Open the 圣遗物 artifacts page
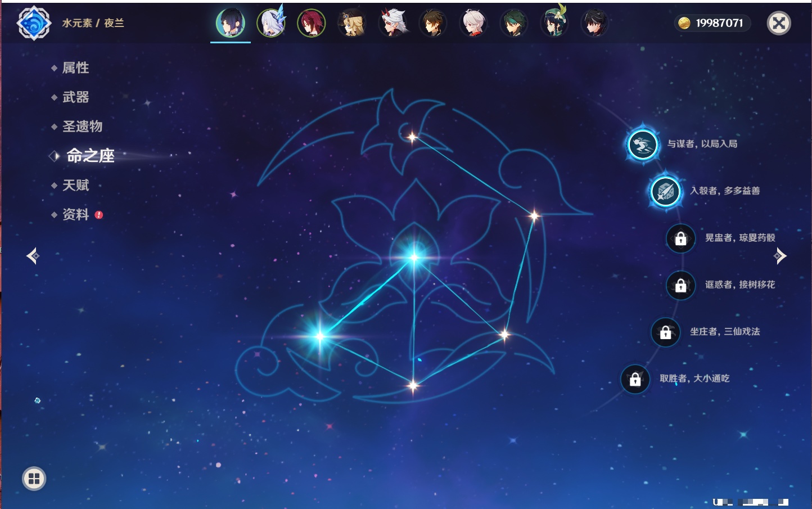This screenshot has width=812, height=509. click(x=82, y=127)
